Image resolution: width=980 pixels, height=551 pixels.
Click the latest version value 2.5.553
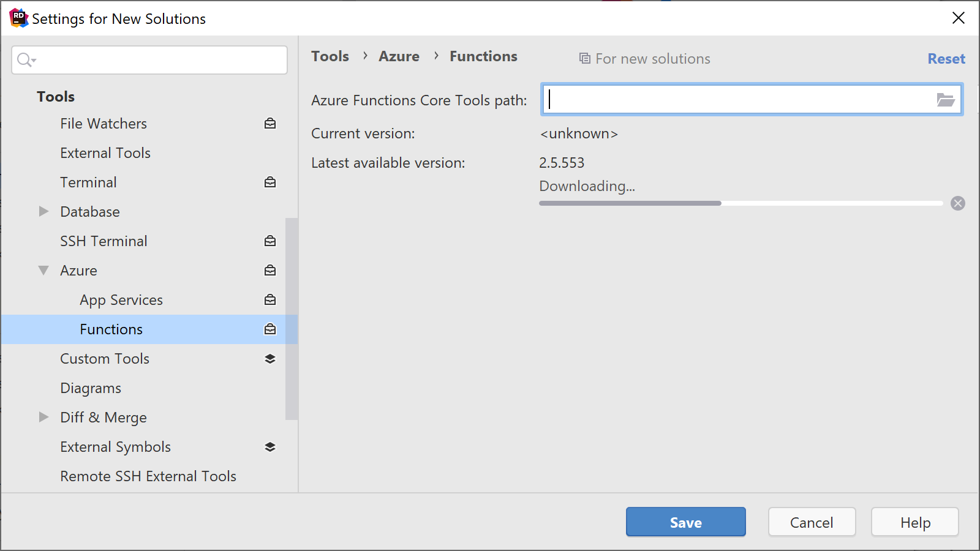pos(562,163)
